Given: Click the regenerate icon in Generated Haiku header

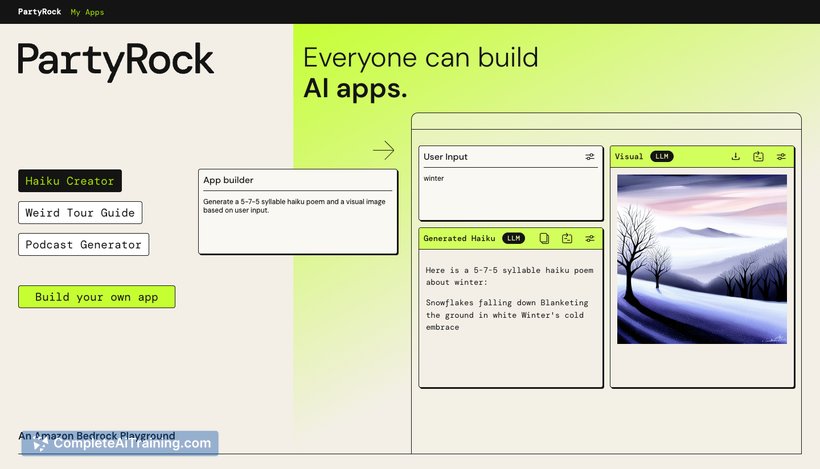Looking at the screenshot, I should (x=567, y=238).
